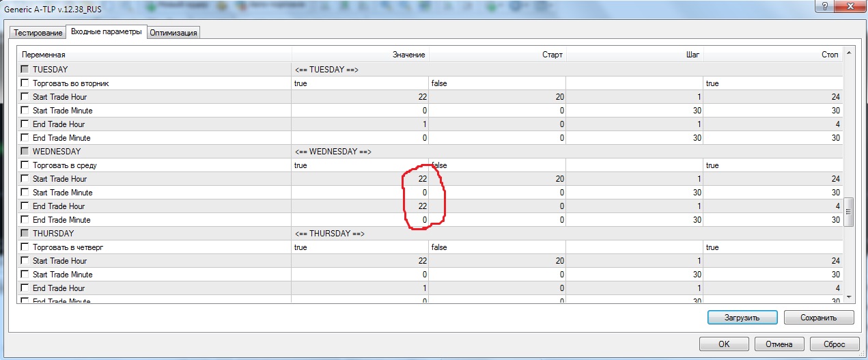Select Tuesday's Start Trade Hour Стоп value 24
The image size is (868, 360).
(773, 97)
